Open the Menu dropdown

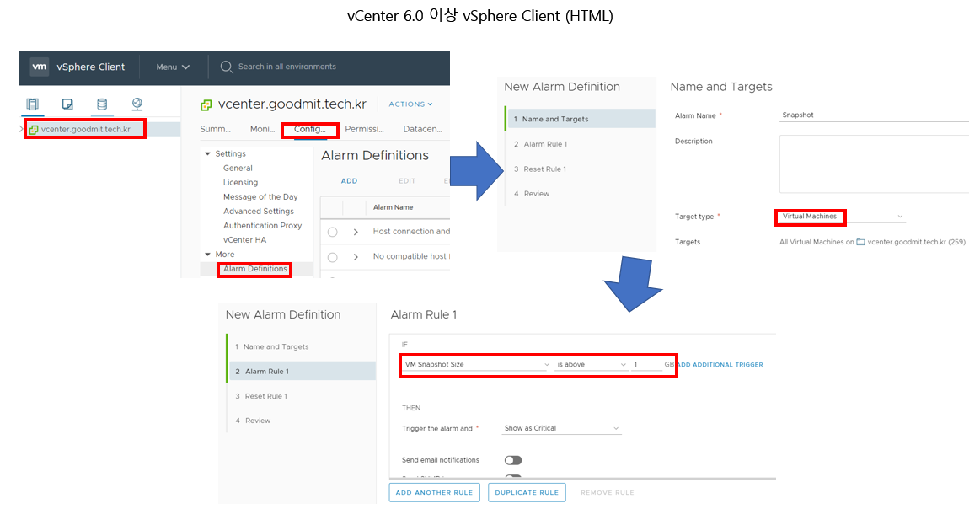(173, 67)
